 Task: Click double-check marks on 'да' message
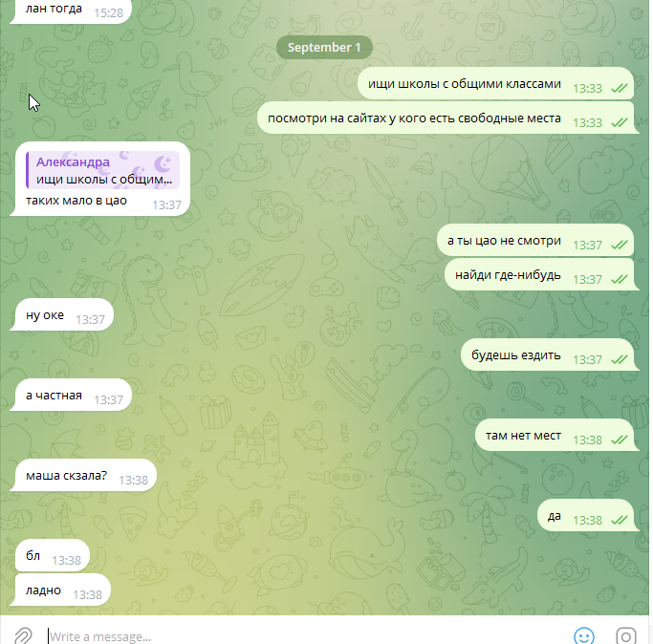[x=620, y=520]
